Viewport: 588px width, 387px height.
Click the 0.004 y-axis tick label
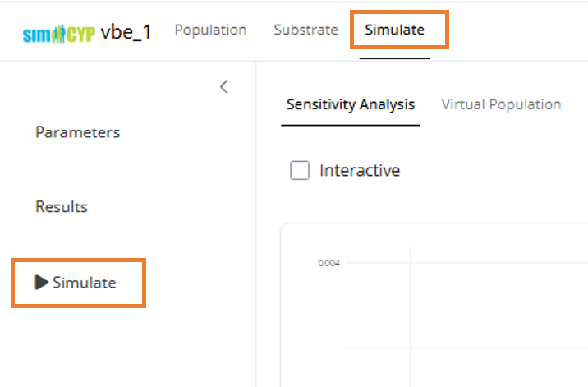(329, 263)
